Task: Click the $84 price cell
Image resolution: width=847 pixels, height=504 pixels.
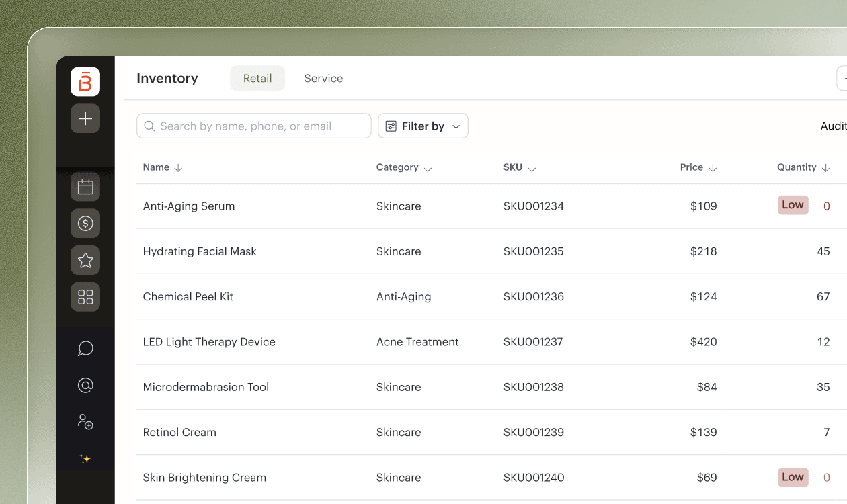Action: coord(707,387)
